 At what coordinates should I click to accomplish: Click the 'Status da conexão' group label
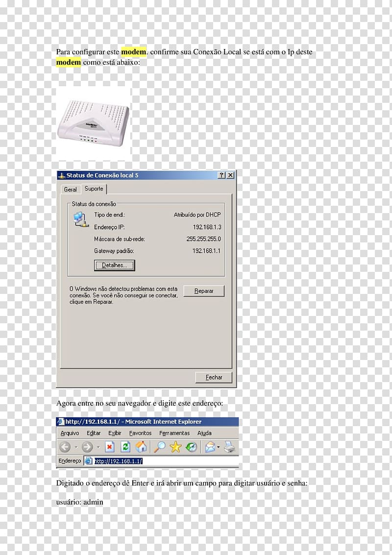[94, 204]
